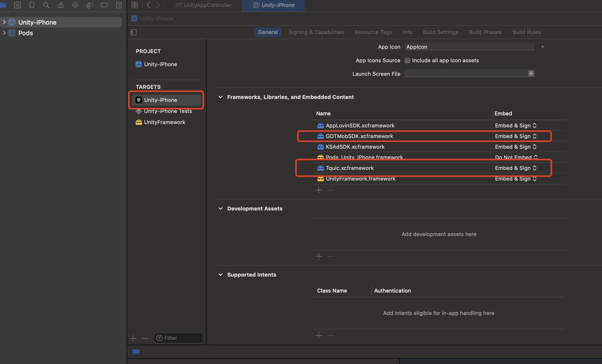
Task: Expand the Pods project in navigator
Action: pos(4,33)
